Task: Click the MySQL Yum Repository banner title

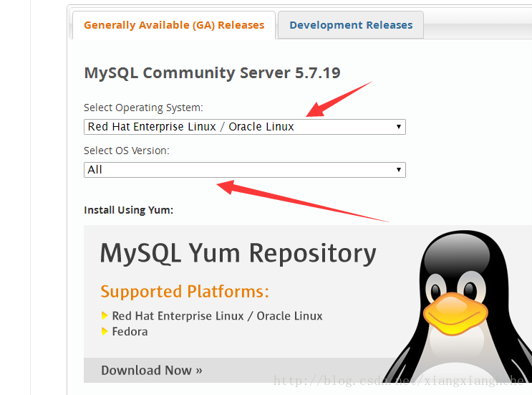Action: (238, 253)
